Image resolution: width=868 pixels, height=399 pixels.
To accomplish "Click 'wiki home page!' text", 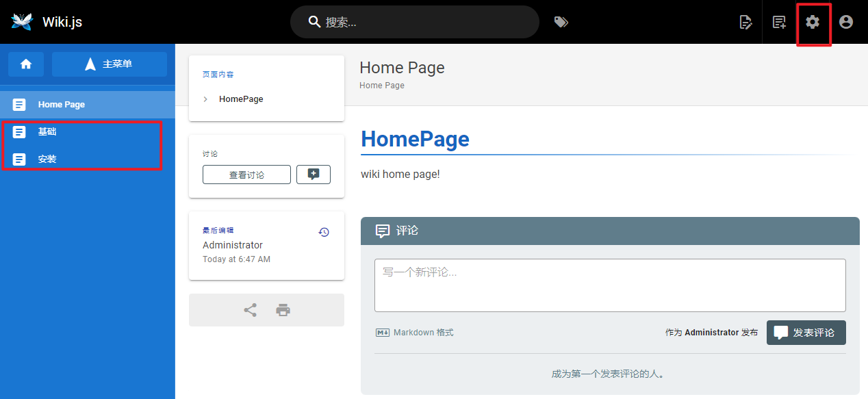I will pos(400,174).
